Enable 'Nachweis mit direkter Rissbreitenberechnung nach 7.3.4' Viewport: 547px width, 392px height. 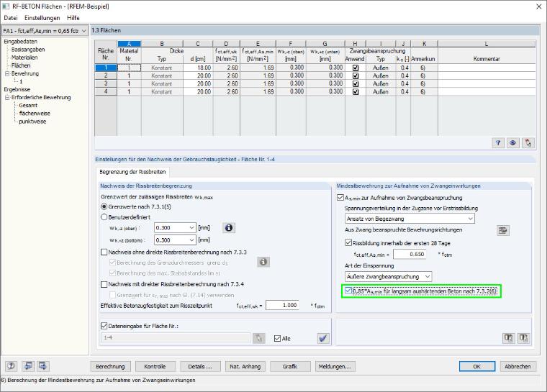(x=104, y=284)
